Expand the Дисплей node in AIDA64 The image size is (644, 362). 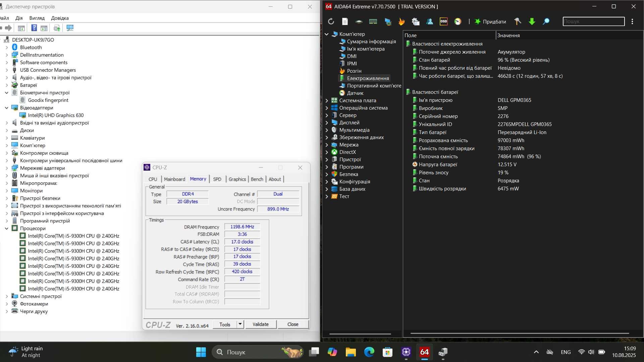[x=327, y=123]
